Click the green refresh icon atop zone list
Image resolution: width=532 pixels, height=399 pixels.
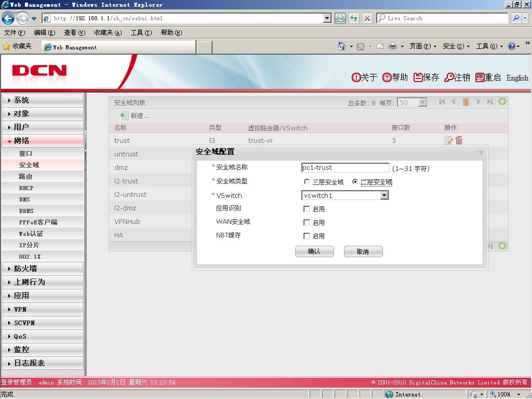click(502, 101)
